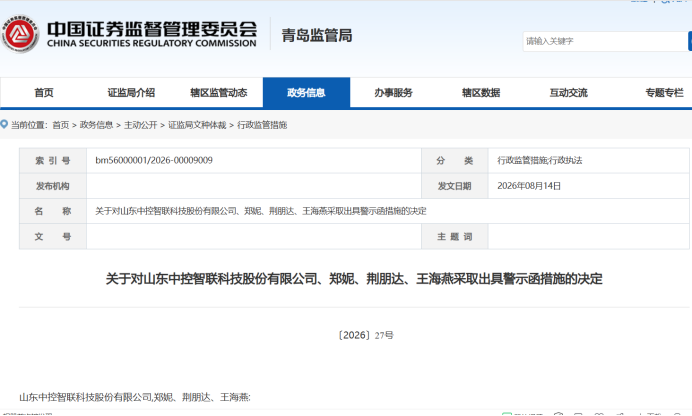Go to 主动公开 in the breadcrumb
This screenshot has width=692, height=416.
[140, 125]
